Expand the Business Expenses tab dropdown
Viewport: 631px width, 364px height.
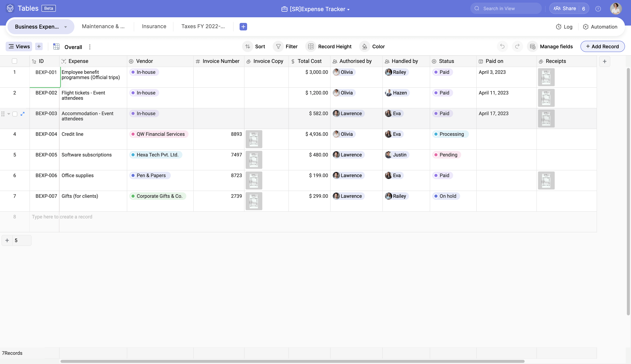click(66, 27)
